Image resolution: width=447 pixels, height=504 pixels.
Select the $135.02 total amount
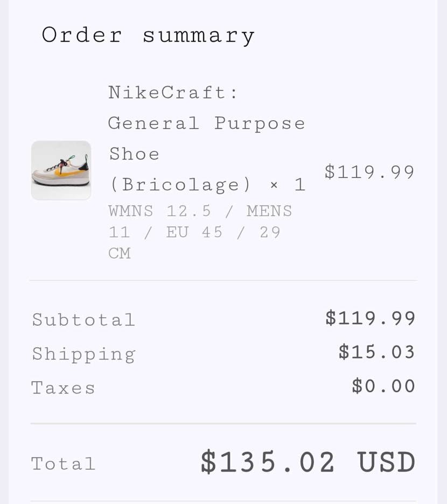tap(268, 462)
